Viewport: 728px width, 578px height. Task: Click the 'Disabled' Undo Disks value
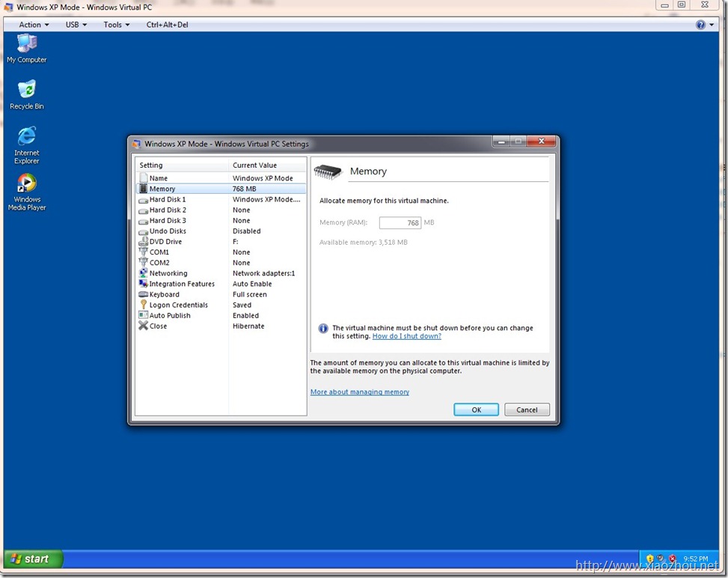pyautogui.click(x=247, y=231)
